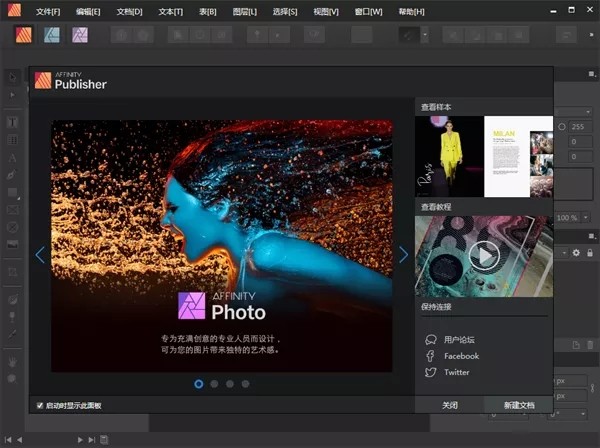Go to previous slide with left chevron

point(40,255)
